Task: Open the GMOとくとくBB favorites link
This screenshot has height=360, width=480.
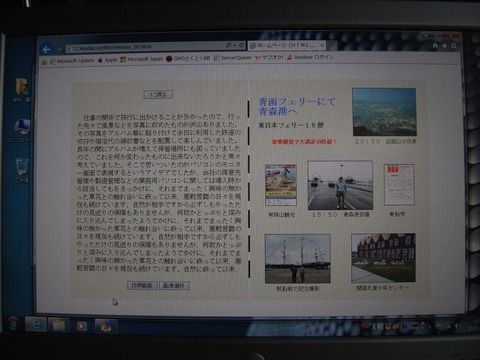Action: 188,58
